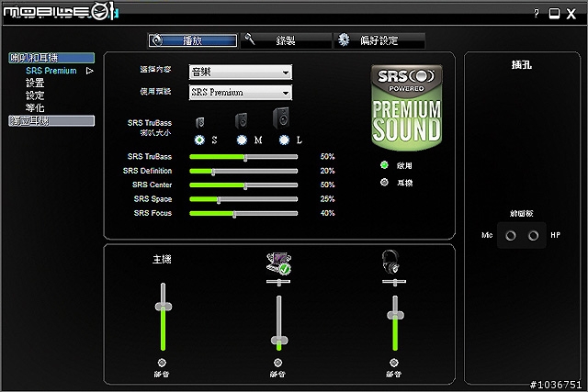
Task: Click the 50% value next to TruBass
Action: pos(327,157)
